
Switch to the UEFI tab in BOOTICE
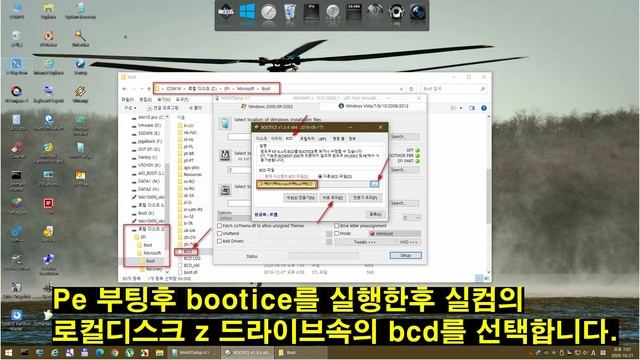coord(322,139)
